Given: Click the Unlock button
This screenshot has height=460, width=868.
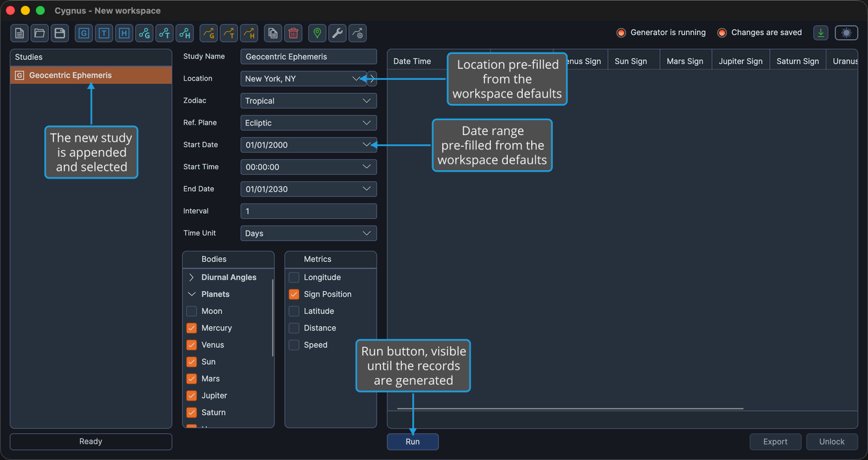Looking at the screenshot, I should point(832,442).
